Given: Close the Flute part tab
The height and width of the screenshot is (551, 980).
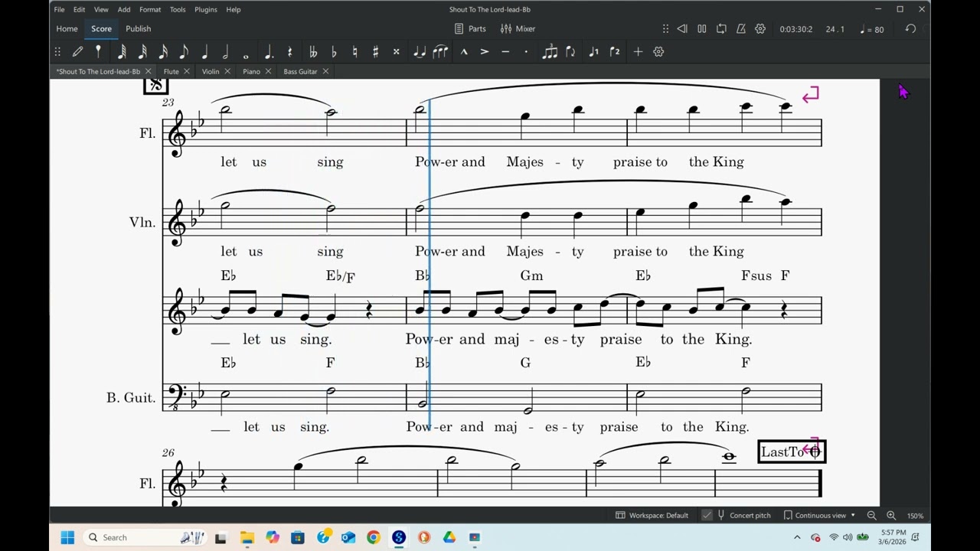Looking at the screenshot, I should [x=186, y=71].
